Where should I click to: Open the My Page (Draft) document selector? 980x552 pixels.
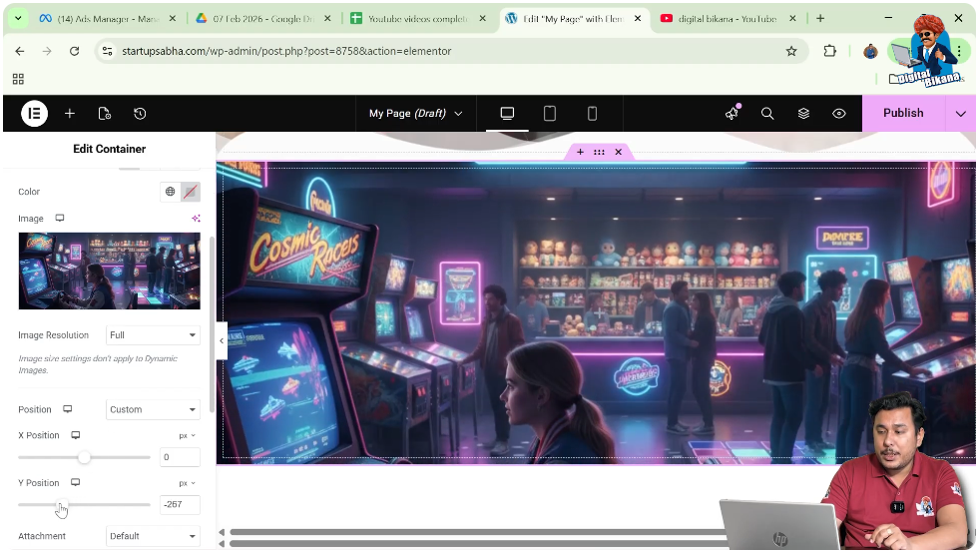click(415, 114)
